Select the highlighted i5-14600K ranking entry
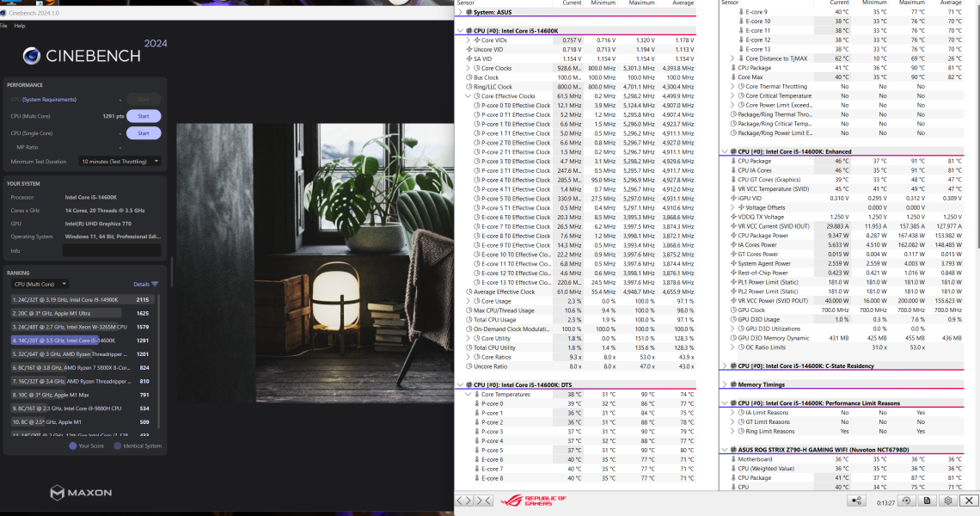 pyautogui.click(x=82, y=341)
